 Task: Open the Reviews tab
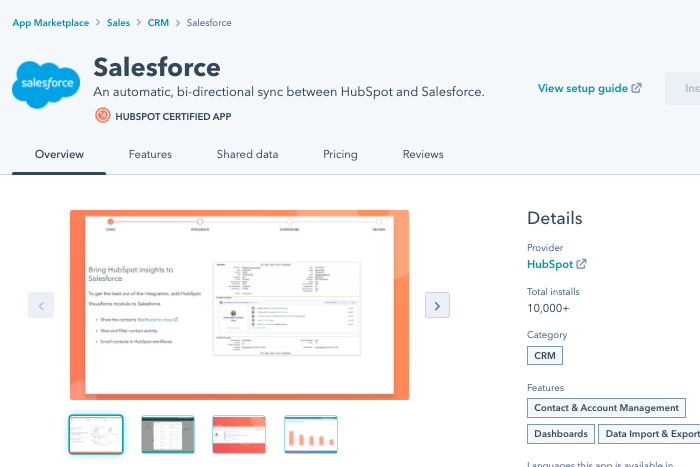click(423, 154)
